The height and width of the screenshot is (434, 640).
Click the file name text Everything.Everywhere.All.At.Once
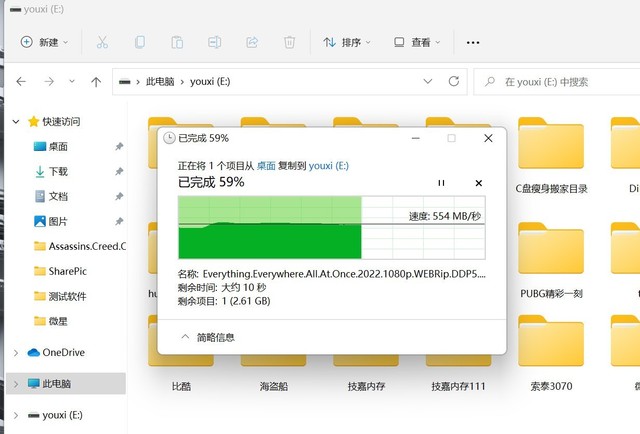click(344, 274)
